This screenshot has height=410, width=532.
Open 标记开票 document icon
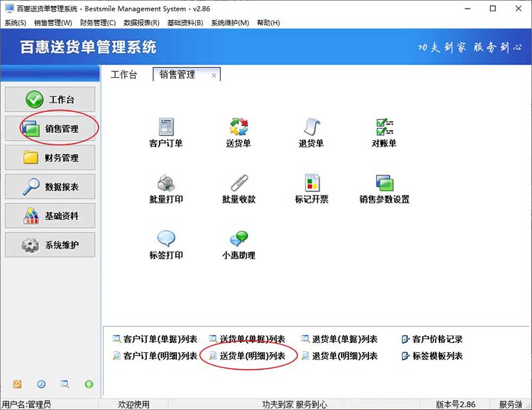coord(311,189)
